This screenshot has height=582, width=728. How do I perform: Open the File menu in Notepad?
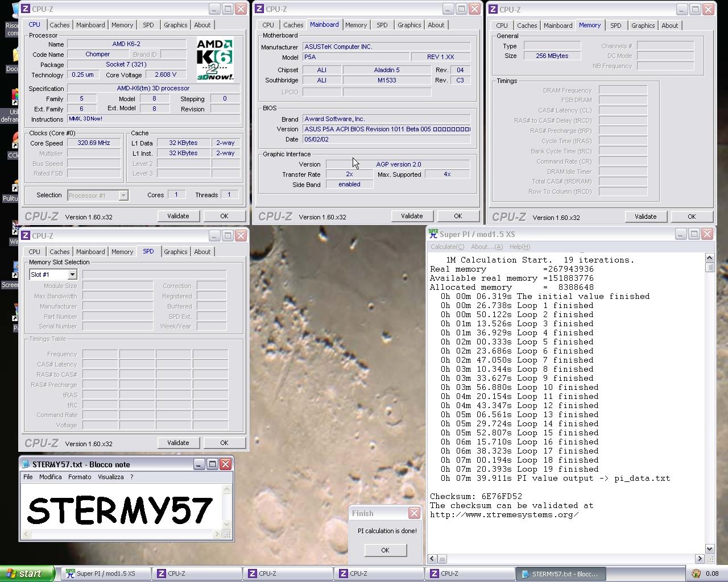(28, 477)
